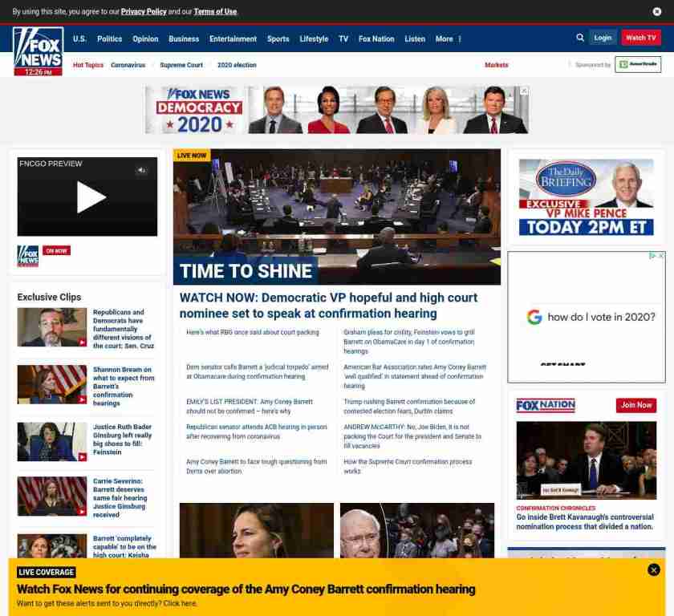Close the yellow live coverage alert

point(653,569)
